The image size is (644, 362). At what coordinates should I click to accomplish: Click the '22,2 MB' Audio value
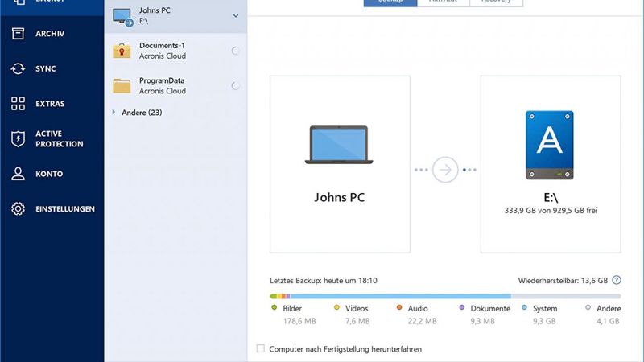point(422,321)
